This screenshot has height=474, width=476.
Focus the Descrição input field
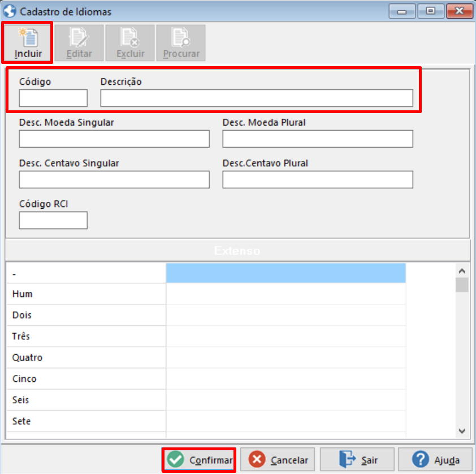click(x=257, y=98)
